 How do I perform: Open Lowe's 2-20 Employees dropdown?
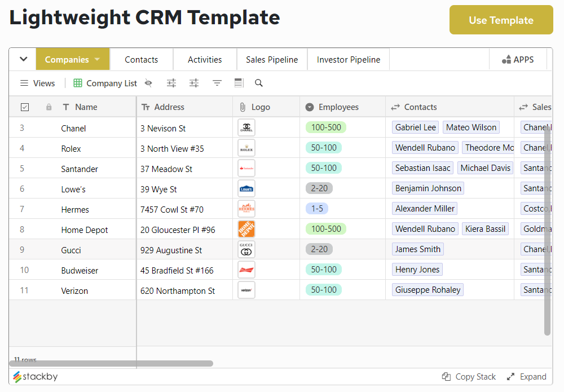[x=319, y=188]
